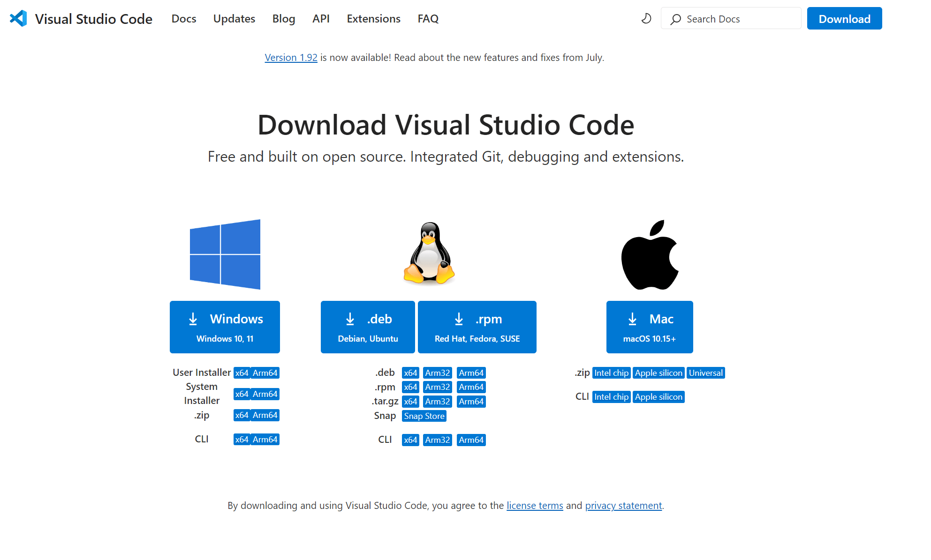Open the privacy statement link
Screen dimensions: 931x560
point(623,506)
